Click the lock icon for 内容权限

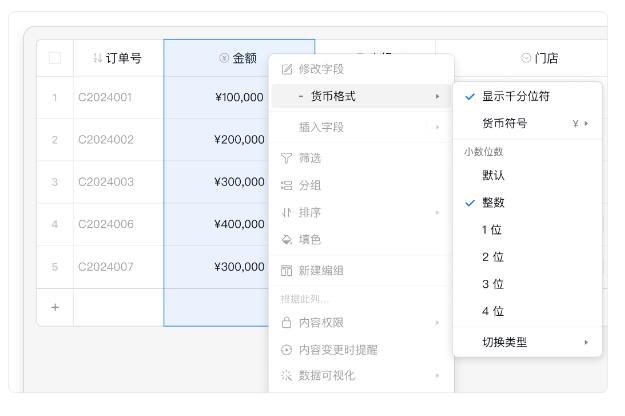287,323
